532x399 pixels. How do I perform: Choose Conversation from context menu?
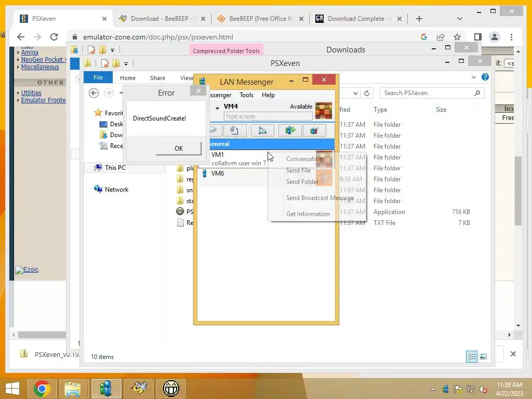pos(304,159)
